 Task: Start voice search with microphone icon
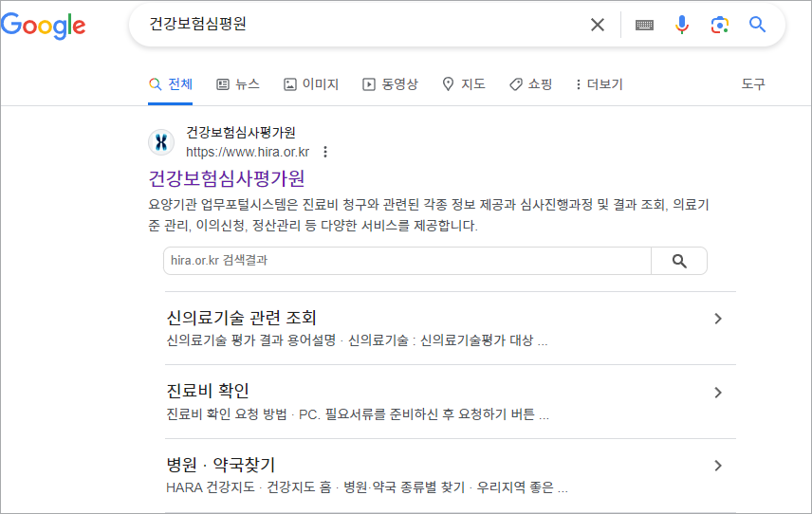[x=682, y=25]
